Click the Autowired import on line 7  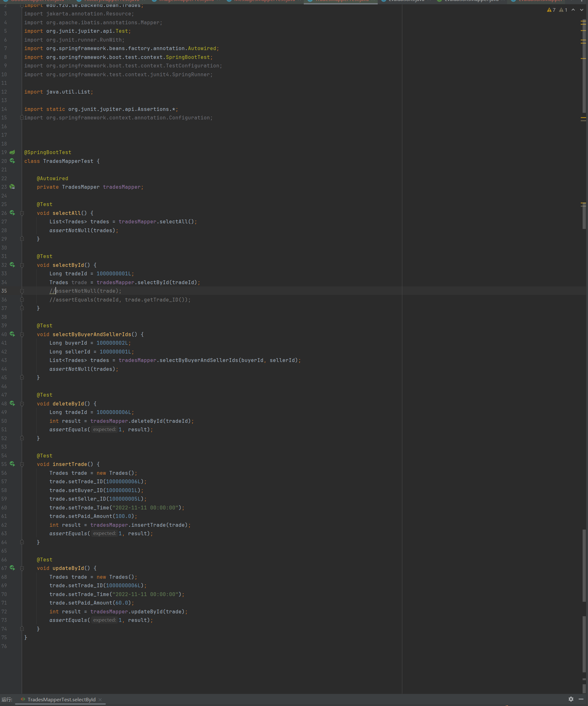pyautogui.click(x=121, y=49)
